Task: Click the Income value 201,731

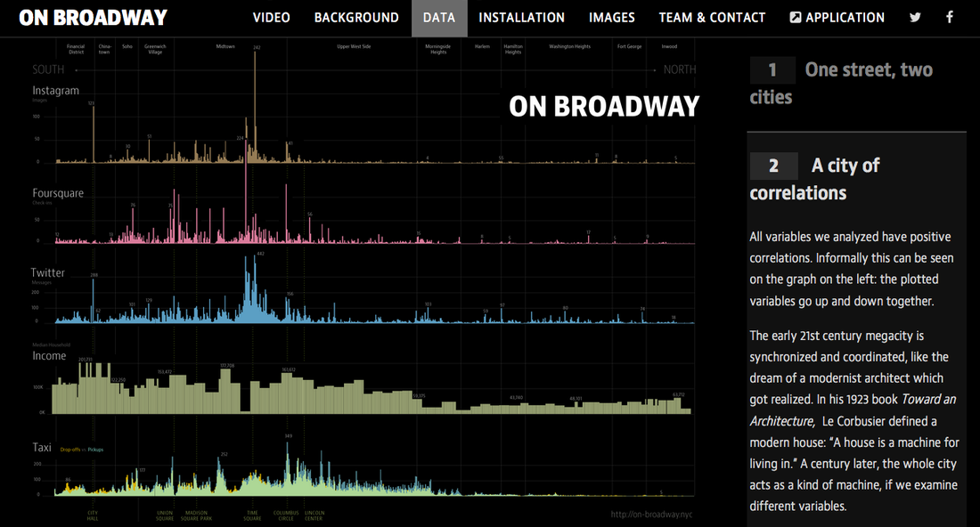Action: pyautogui.click(x=86, y=360)
